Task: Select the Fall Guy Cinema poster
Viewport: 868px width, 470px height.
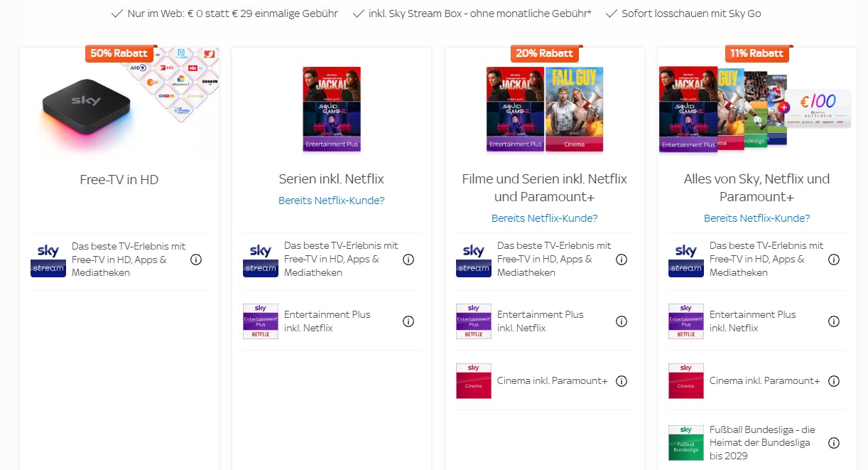Action: coord(575,108)
